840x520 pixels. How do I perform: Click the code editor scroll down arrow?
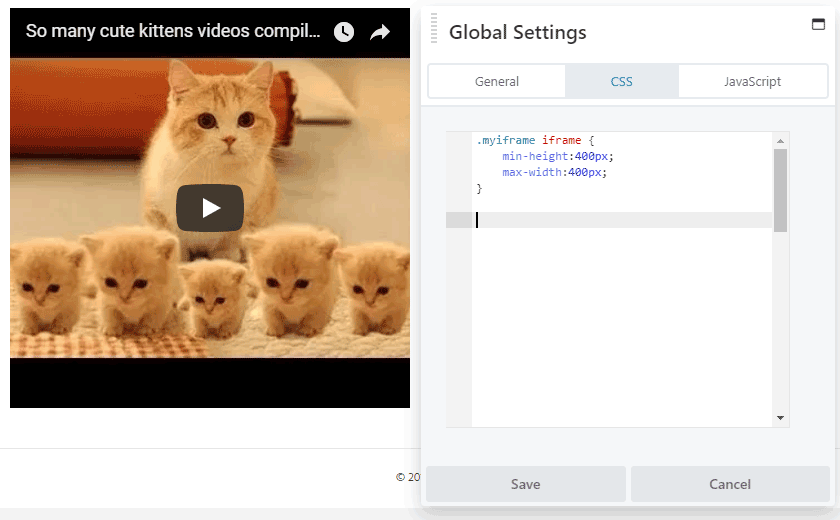click(780, 418)
